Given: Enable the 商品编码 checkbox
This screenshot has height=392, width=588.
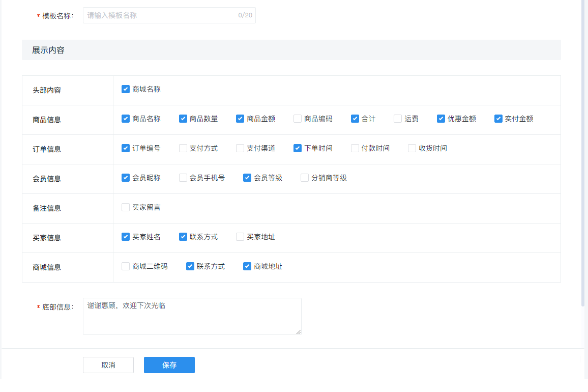Looking at the screenshot, I should [x=298, y=119].
